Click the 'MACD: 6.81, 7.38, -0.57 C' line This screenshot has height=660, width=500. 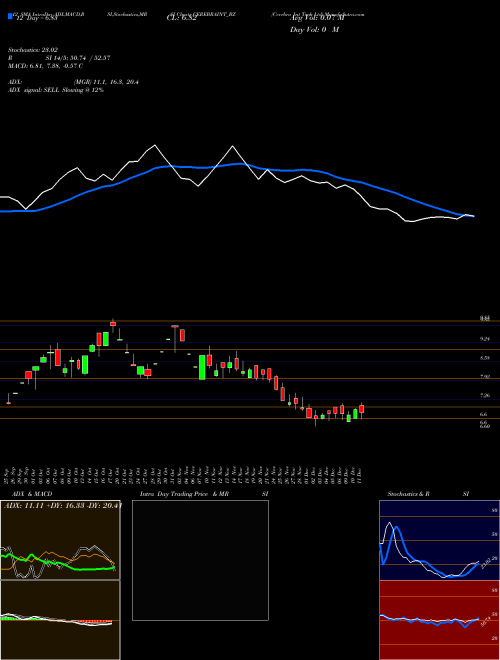[x=45, y=66]
